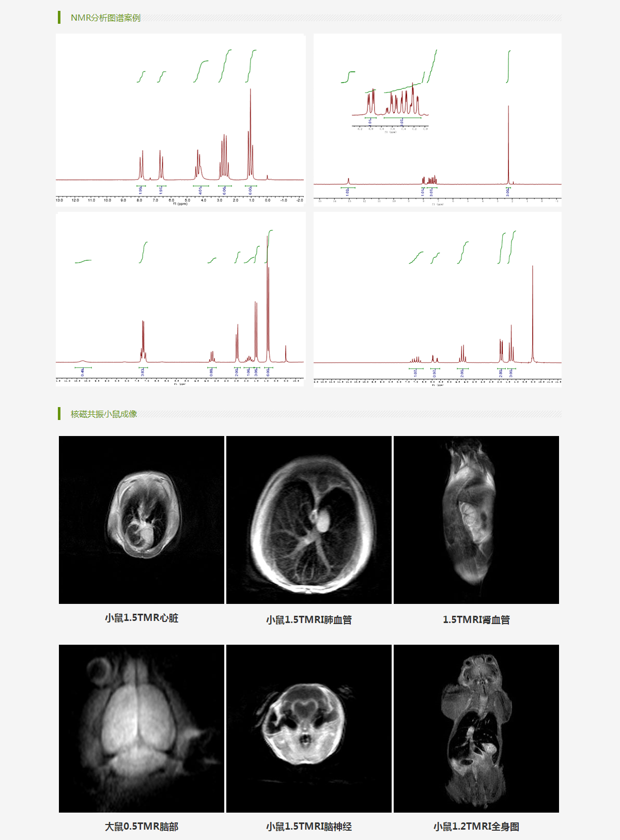
Task: Click the caption 小鼠1.5TMRI肺血管
Action: pyautogui.click(x=309, y=620)
